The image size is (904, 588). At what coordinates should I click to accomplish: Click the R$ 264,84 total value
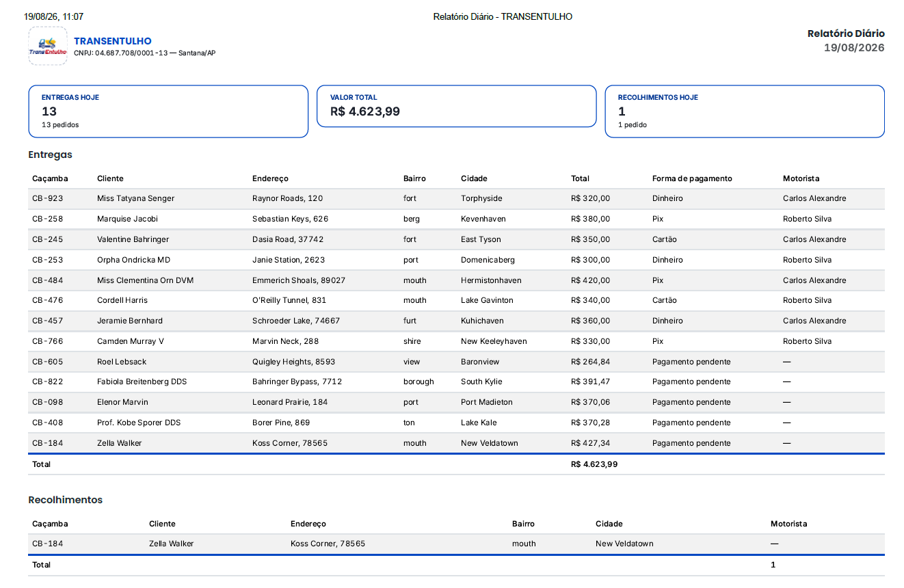pos(590,362)
